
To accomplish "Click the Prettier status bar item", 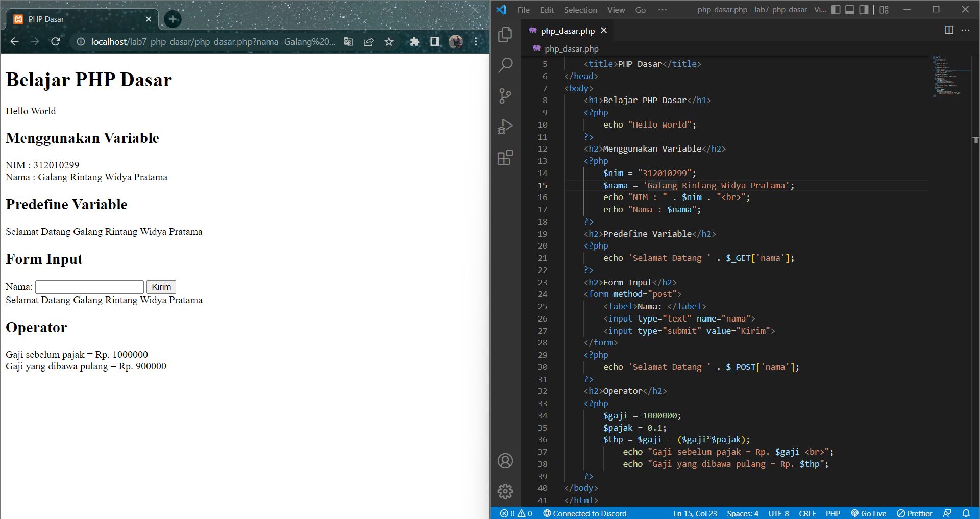I will 914,513.
